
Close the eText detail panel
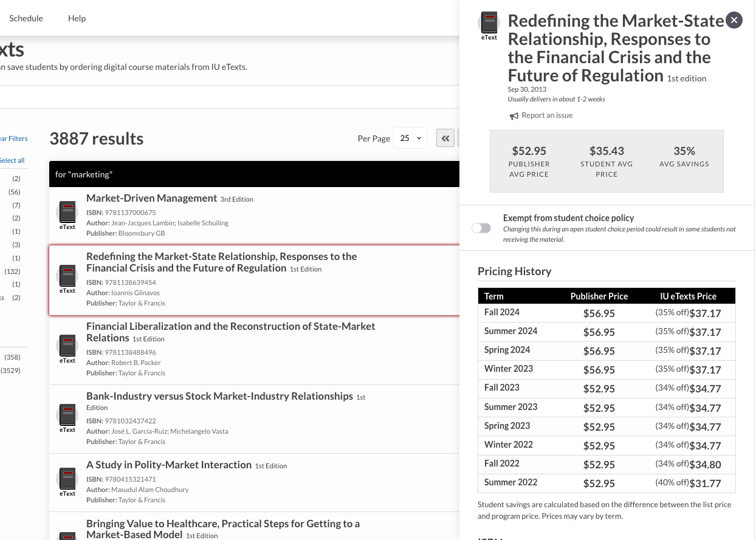(734, 20)
